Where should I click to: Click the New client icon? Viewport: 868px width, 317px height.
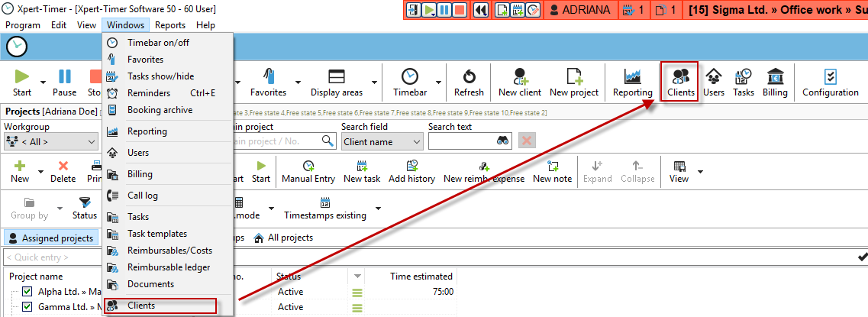pos(519,81)
